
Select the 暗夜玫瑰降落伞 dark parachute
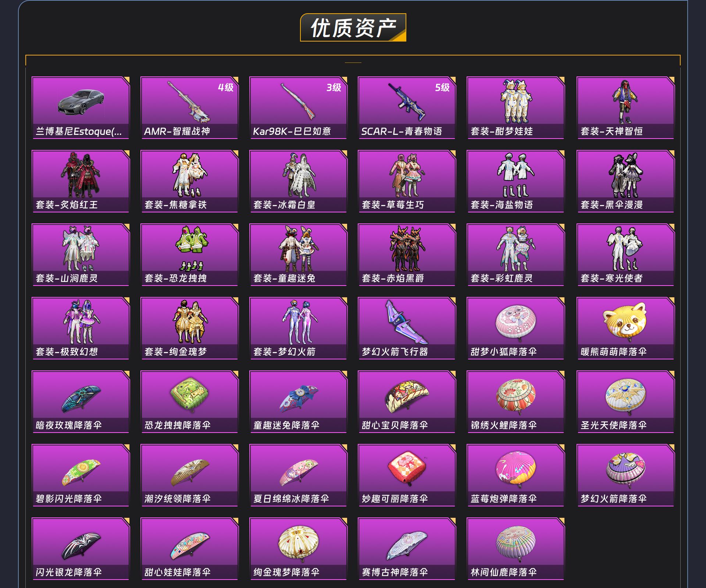pos(81,402)
